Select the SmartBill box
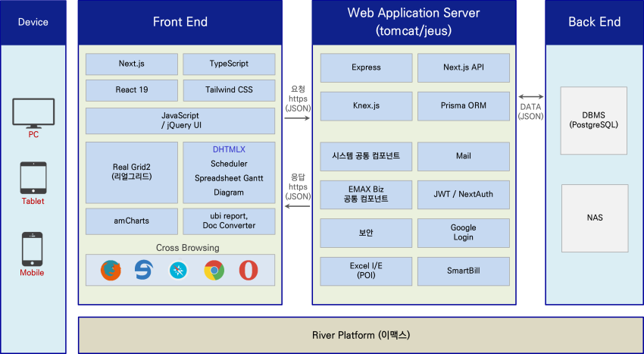Screen dimensions: 644x354 [463, 271]
